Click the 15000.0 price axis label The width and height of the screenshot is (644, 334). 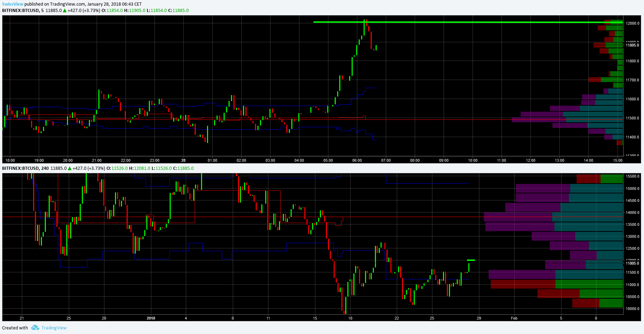coord(632,188)
